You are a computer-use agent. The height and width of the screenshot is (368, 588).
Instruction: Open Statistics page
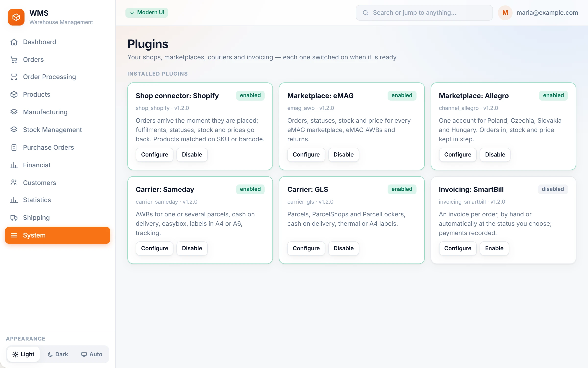(58, 200)
